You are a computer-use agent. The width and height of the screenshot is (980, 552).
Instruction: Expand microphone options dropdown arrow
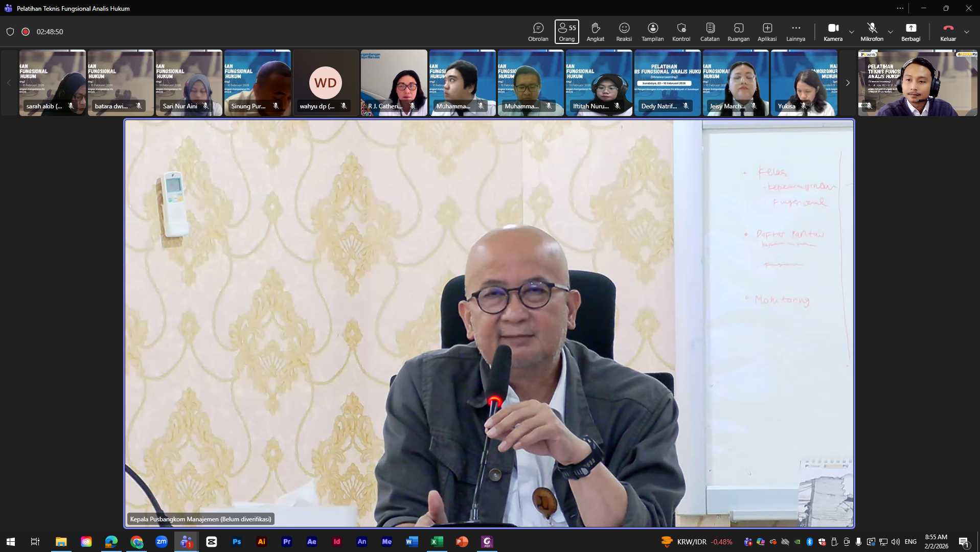tap(891, 32)
